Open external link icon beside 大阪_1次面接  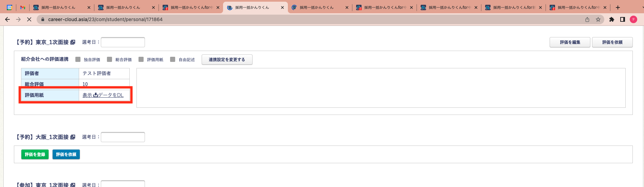(73, 137)
